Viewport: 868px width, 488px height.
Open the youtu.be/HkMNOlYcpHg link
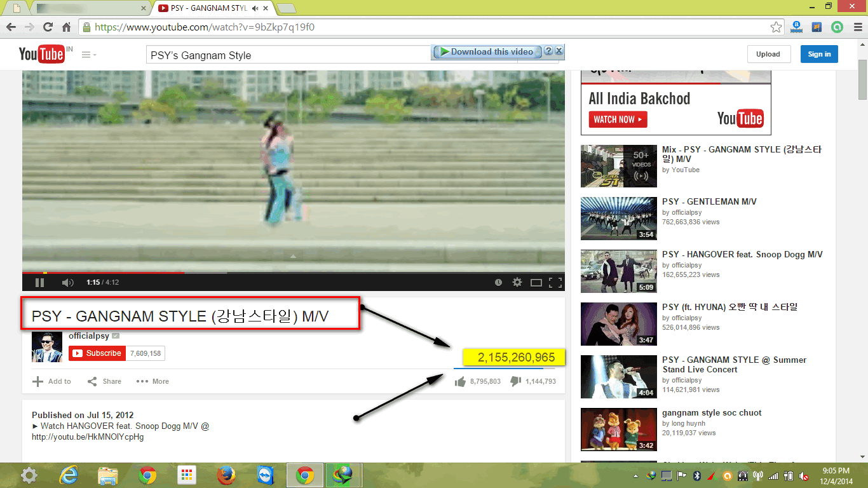point(88,437)
